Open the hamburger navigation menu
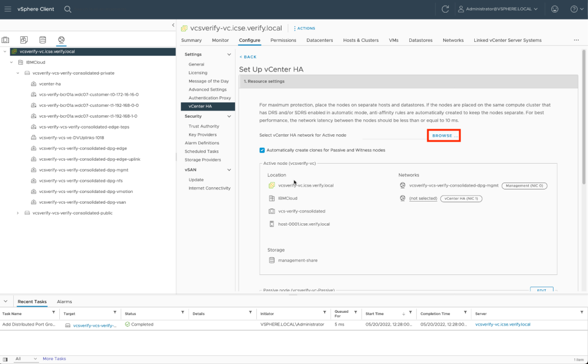 tap(8, 9)
